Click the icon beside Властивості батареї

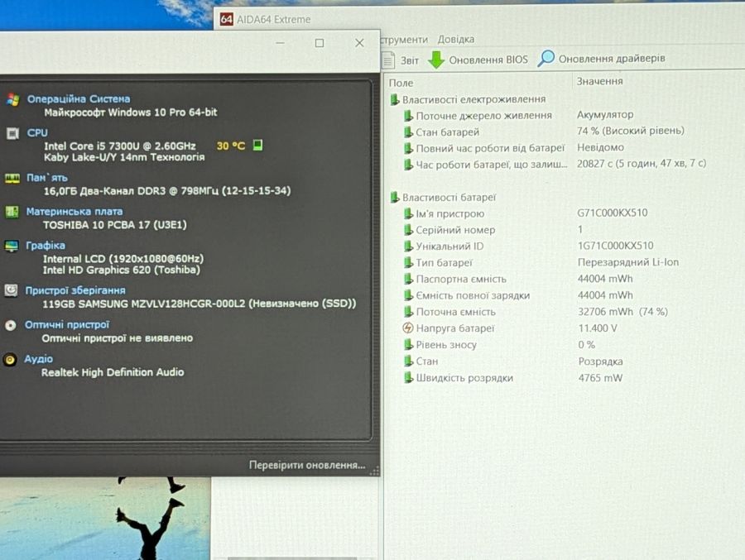(394, 197)
